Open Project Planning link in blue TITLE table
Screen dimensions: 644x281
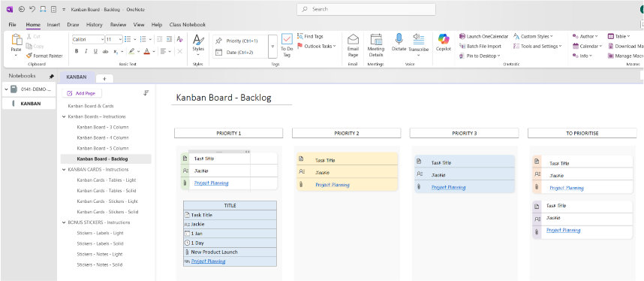(x=208, y=261)
